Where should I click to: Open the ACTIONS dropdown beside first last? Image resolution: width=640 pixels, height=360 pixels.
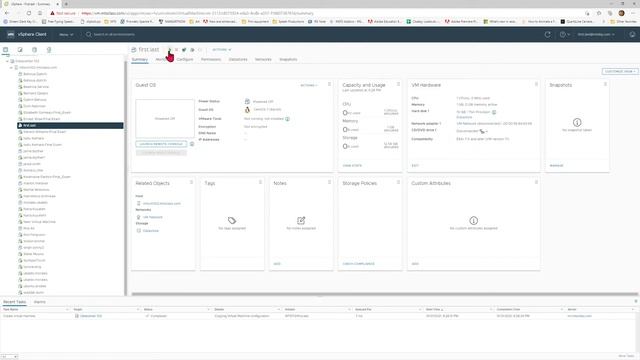222,50
